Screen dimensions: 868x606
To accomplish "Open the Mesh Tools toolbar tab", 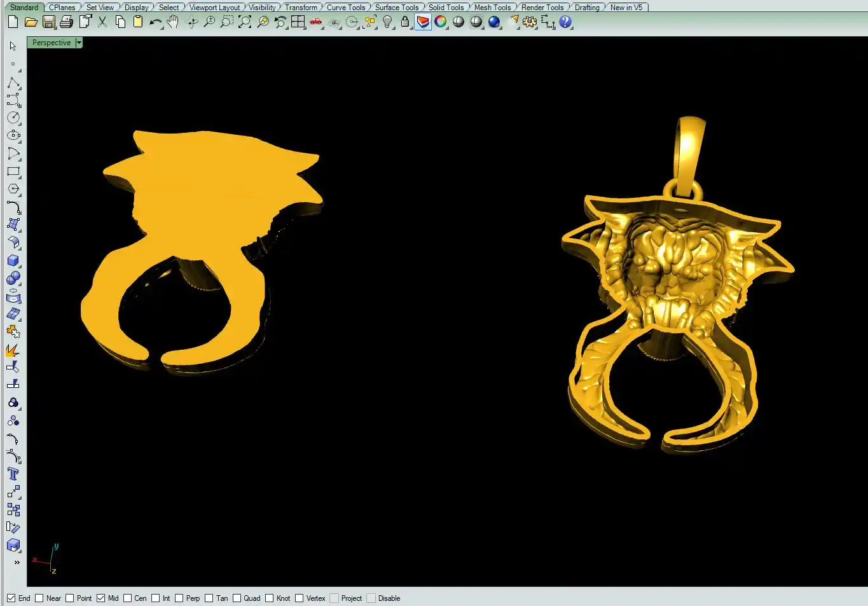I will pos(492,8).
